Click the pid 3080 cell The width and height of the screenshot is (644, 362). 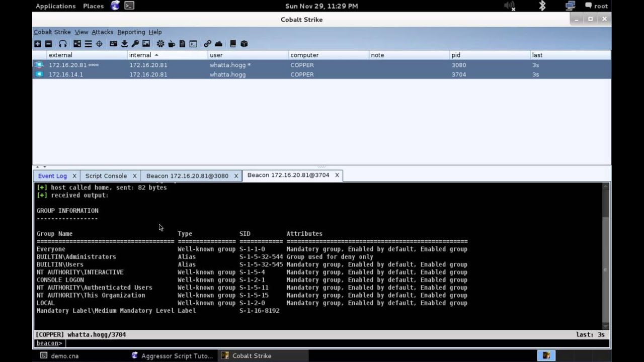(x=459, y=65)
